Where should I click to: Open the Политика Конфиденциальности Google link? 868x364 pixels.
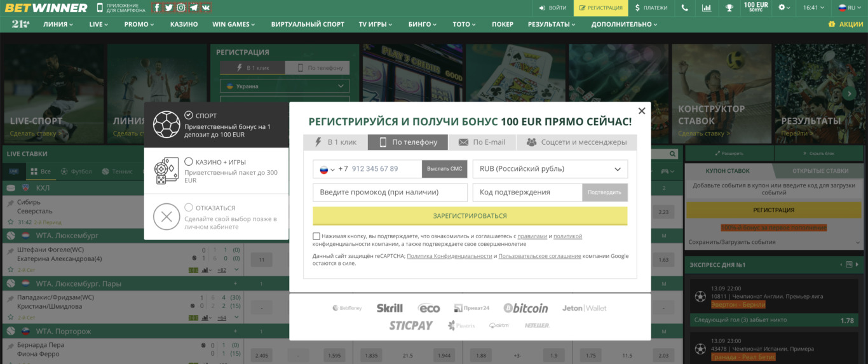tap(449, 256)
